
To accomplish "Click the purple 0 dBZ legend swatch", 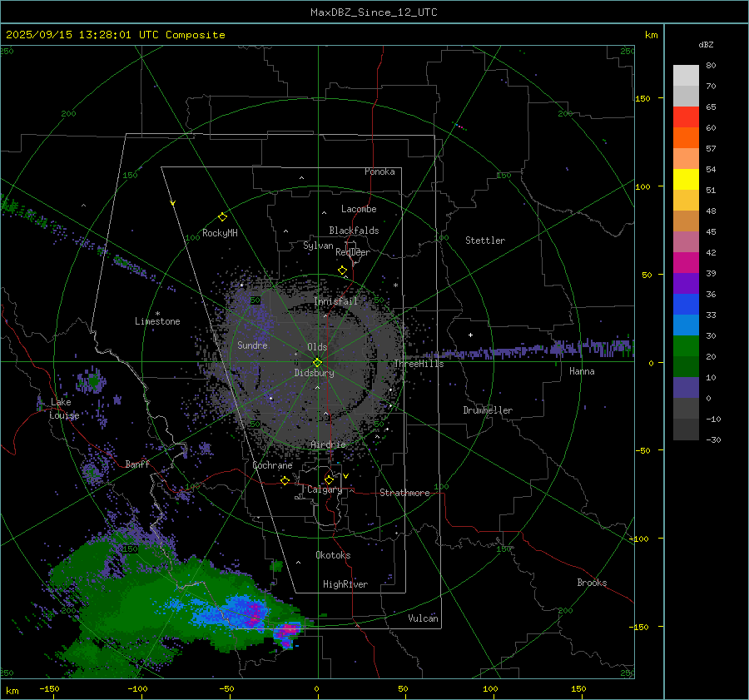I will click(686, 388).
